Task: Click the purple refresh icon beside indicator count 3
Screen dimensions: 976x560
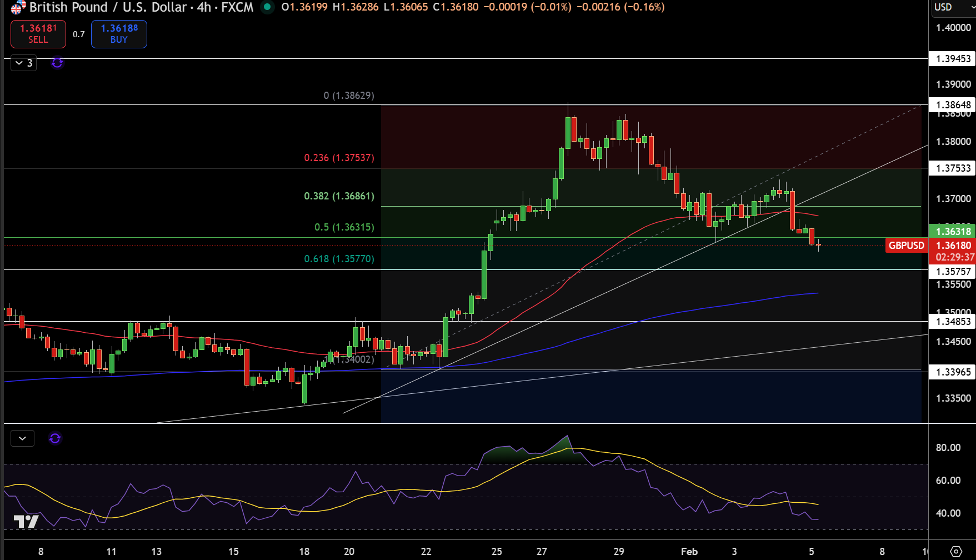Action: coord(57,63)
